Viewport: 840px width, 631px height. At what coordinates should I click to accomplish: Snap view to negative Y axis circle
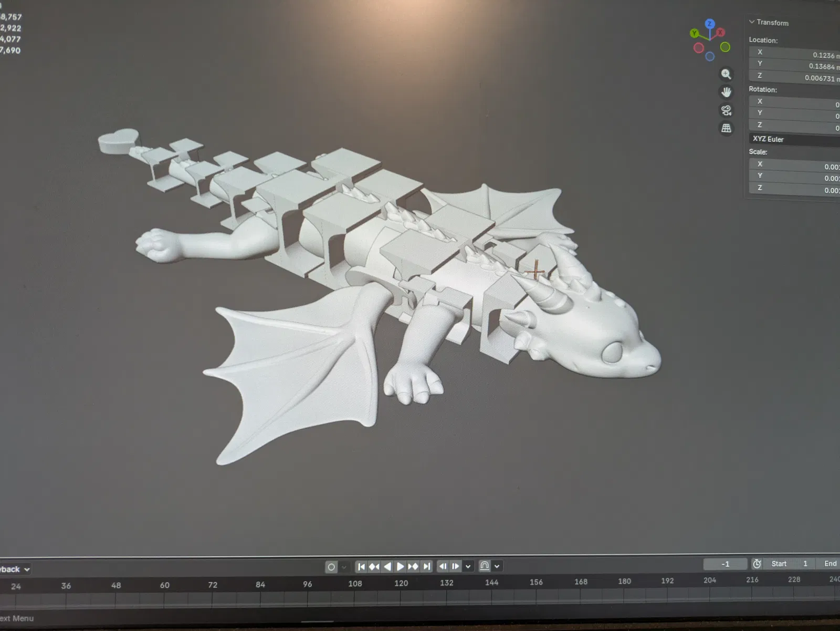pos(725,47)
